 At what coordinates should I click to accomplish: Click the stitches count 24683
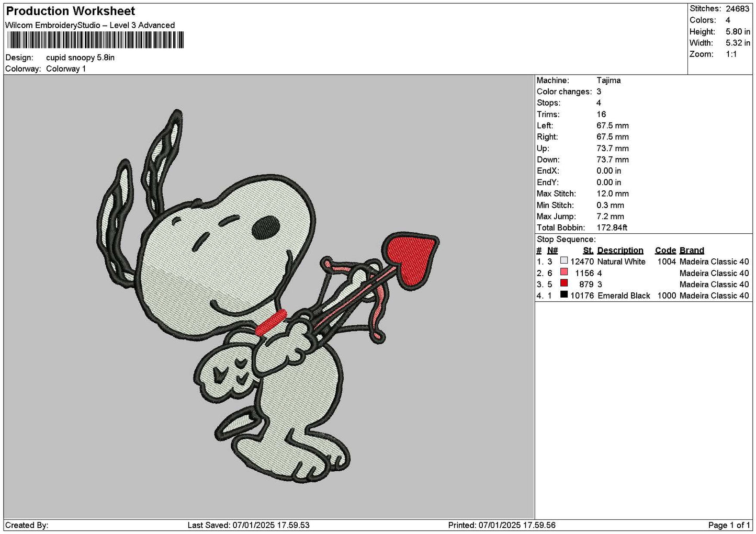(x=738, y=9)
